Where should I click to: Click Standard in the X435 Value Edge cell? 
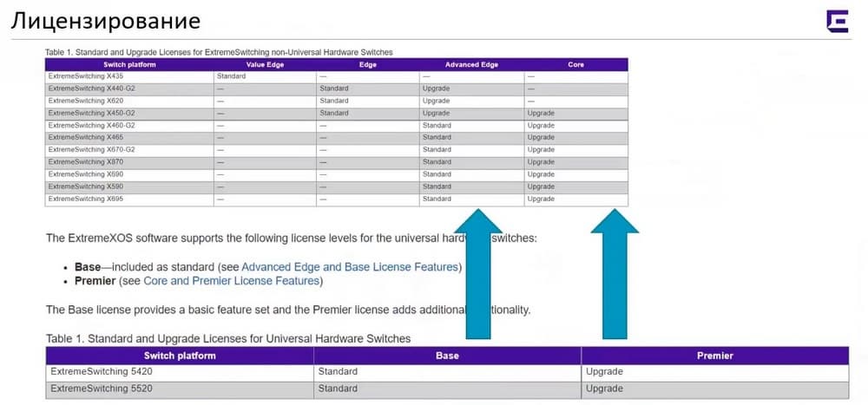pos(232,76)
